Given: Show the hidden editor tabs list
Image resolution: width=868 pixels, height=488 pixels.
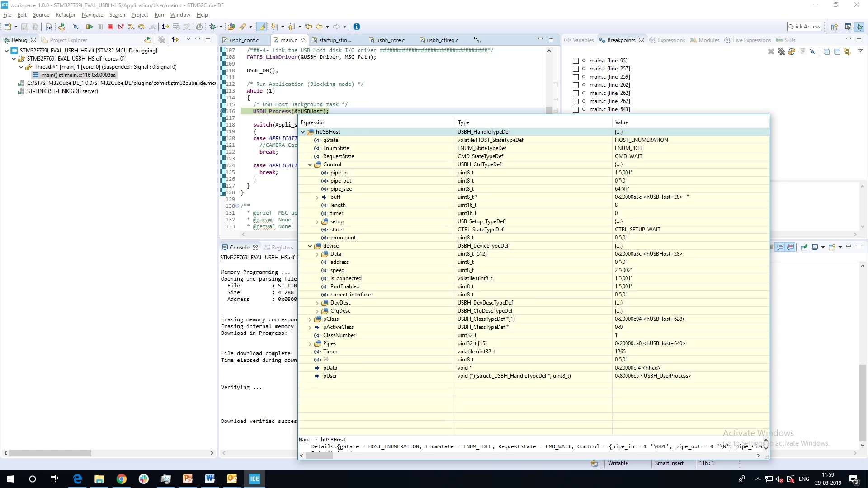Looking at the screenshot, I should (477, 40).
